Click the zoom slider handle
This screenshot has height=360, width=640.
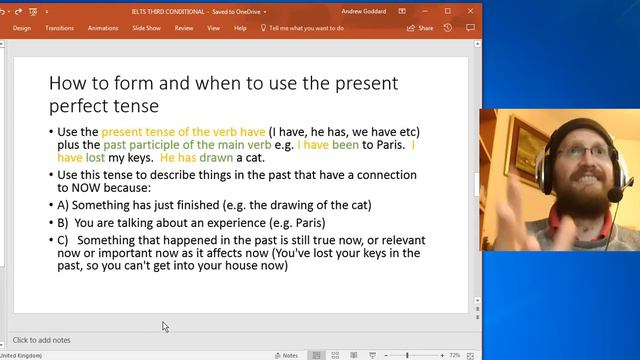coord(407,356)
